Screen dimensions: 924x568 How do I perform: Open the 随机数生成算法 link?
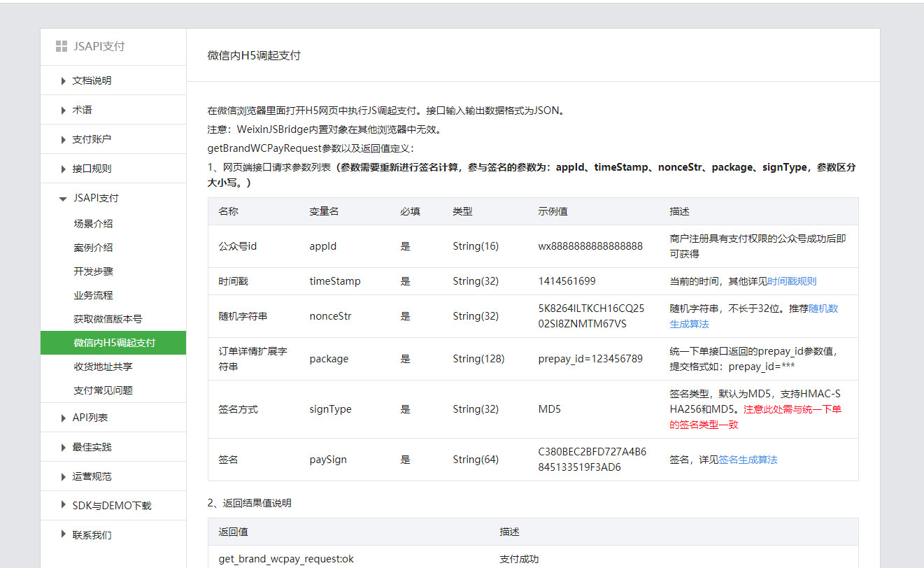point(823,316)
